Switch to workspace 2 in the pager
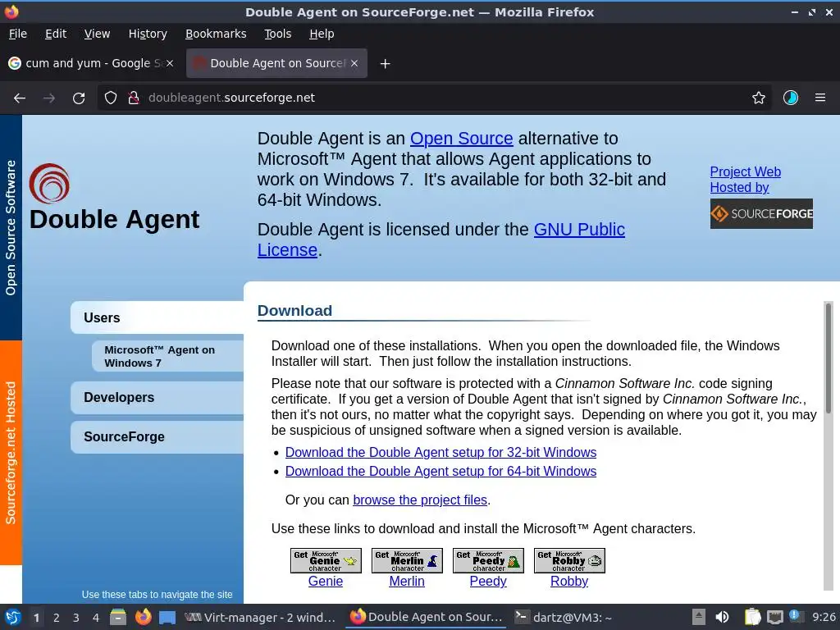The image size is (840, 630). click(x=57, y=618)
